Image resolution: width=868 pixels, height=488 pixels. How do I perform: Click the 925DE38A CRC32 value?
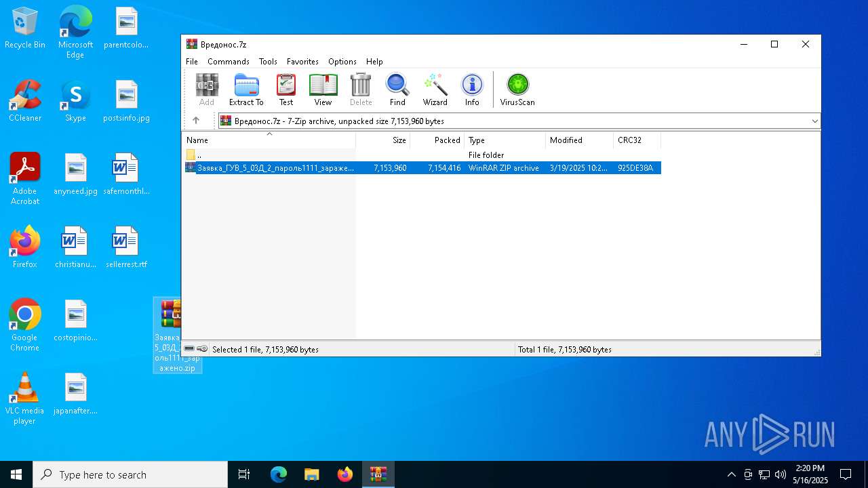coord(635,168)
